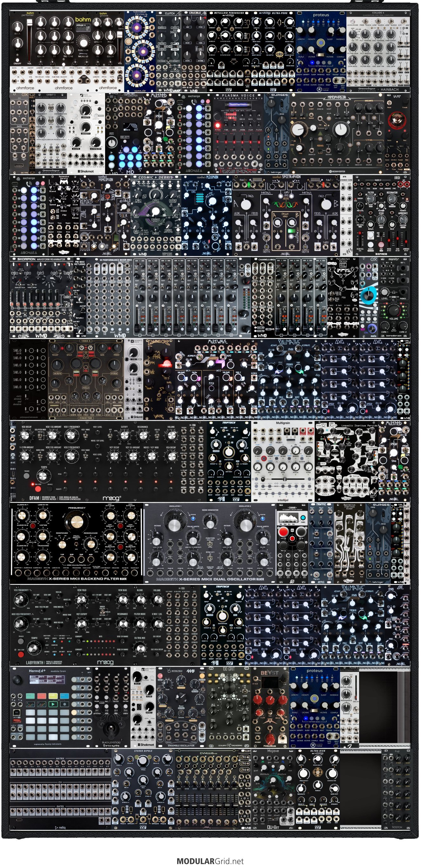Hit the grey Trigger button on DFAM
This screenshot has height=868, width=421.
tap(26, 476)
